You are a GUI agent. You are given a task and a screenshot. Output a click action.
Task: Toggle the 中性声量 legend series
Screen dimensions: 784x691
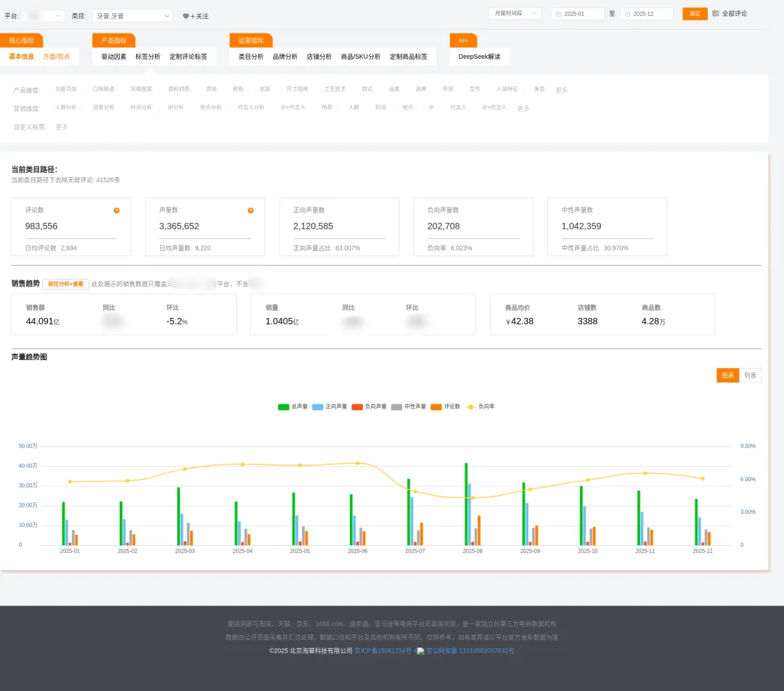point(409,406)
